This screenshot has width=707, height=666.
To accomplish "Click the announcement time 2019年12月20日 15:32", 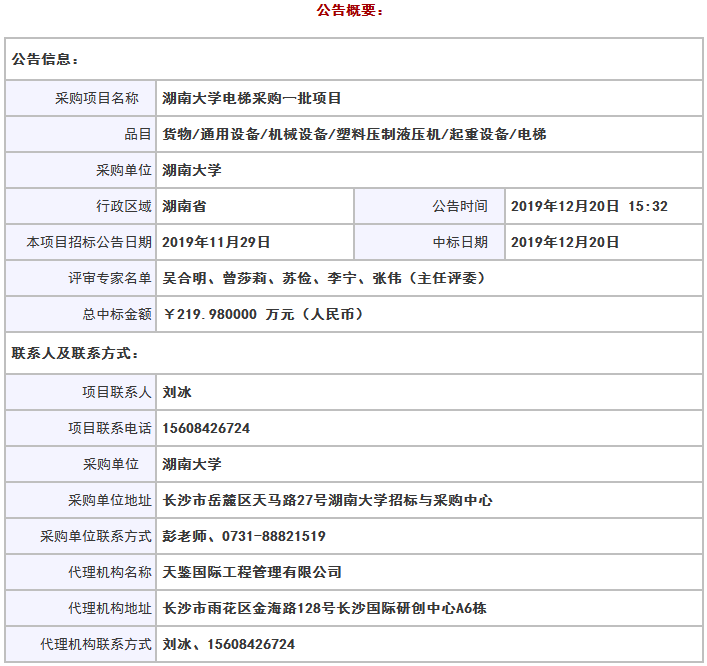I will click(588, 206).
